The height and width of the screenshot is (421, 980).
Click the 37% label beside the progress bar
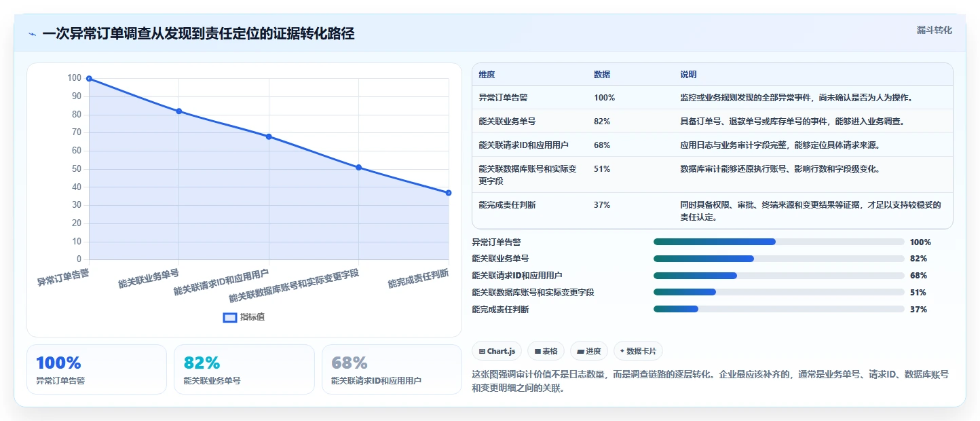[x=918, y=309]
